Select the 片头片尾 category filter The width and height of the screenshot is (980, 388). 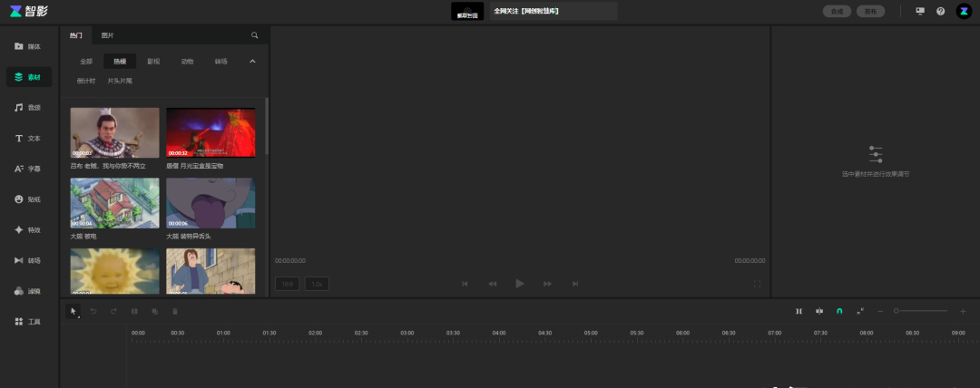(120, 81)
